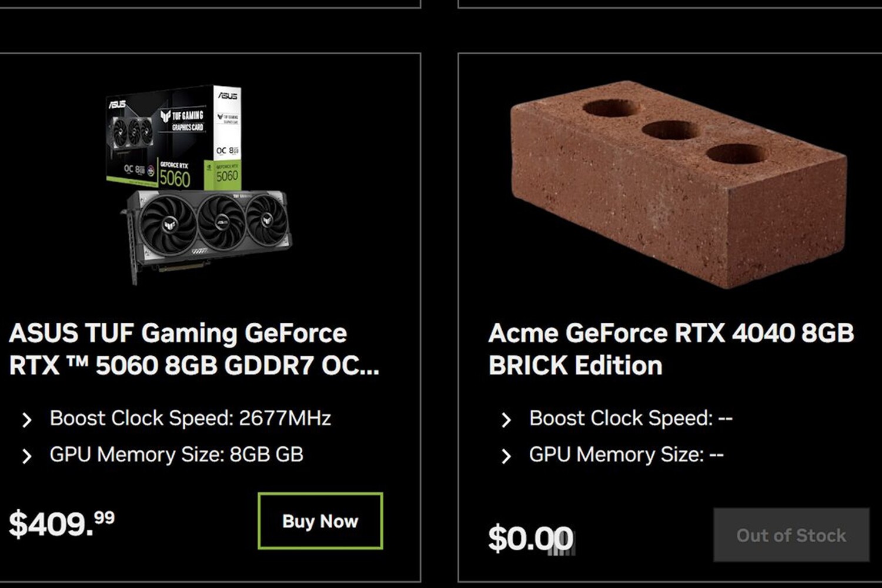The height and width of the screenshot is (588, 882).
Task: Click the brick's empty GPU Memory Size text
Action: point(626,455)
